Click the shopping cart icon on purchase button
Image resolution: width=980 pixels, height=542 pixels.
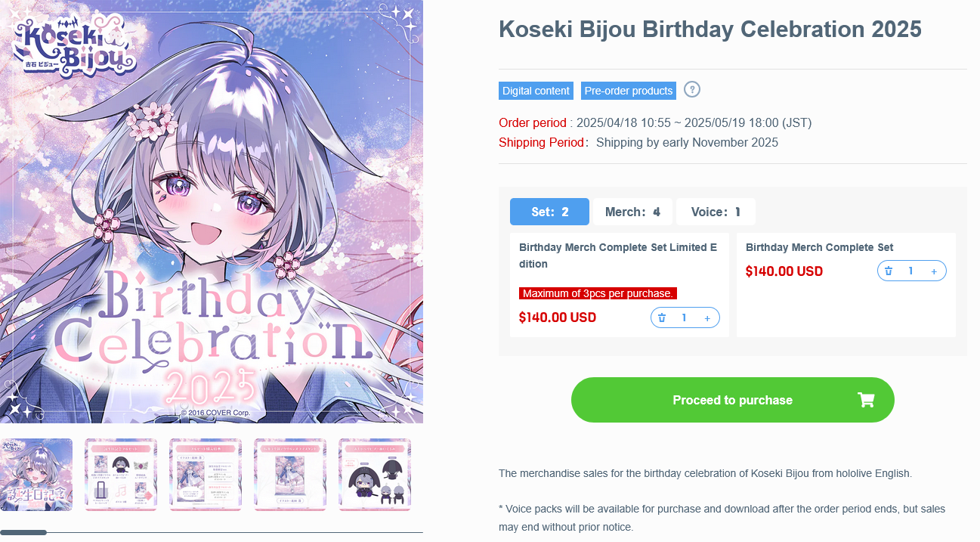coord(866,400)
